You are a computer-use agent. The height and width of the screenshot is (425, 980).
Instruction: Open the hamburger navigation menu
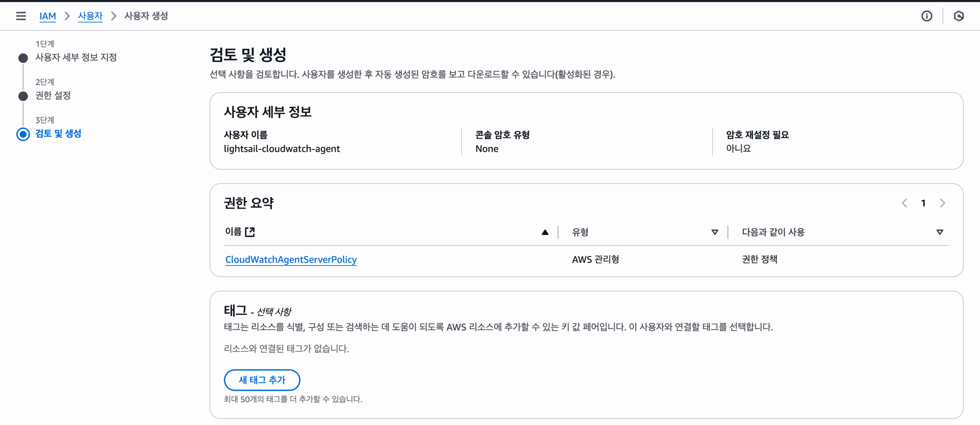[x=21, y=16]
